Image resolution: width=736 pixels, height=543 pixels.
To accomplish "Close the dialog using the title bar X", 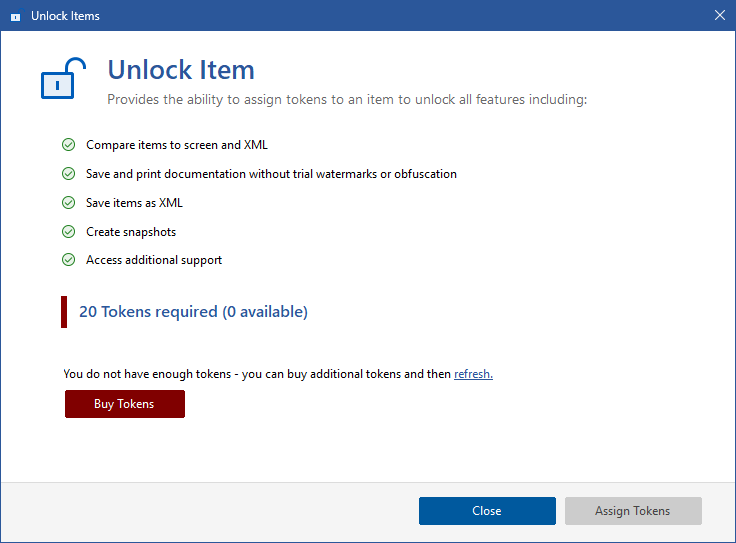I will coord(720,15).
